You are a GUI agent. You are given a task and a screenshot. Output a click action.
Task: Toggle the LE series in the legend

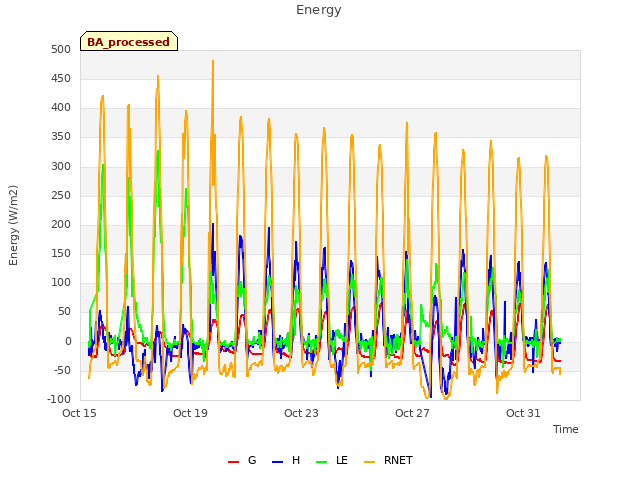tap(332, 460)
